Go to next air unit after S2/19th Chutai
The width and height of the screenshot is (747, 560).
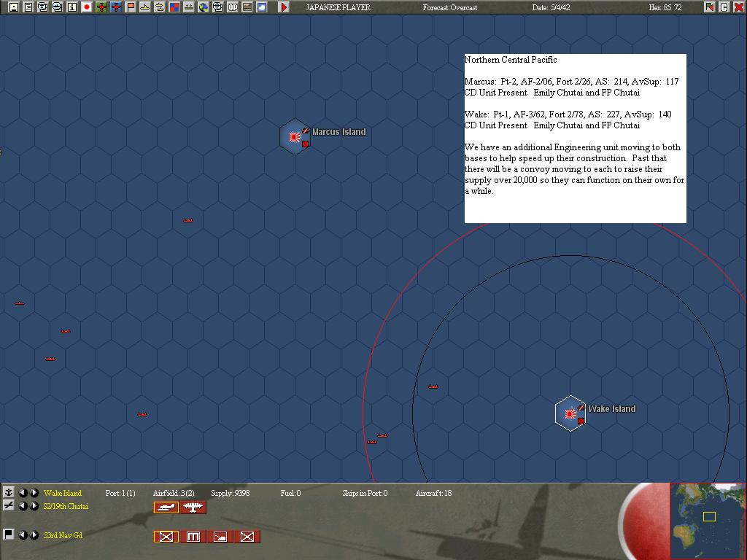pyautogui.click(x=34, y=506)
